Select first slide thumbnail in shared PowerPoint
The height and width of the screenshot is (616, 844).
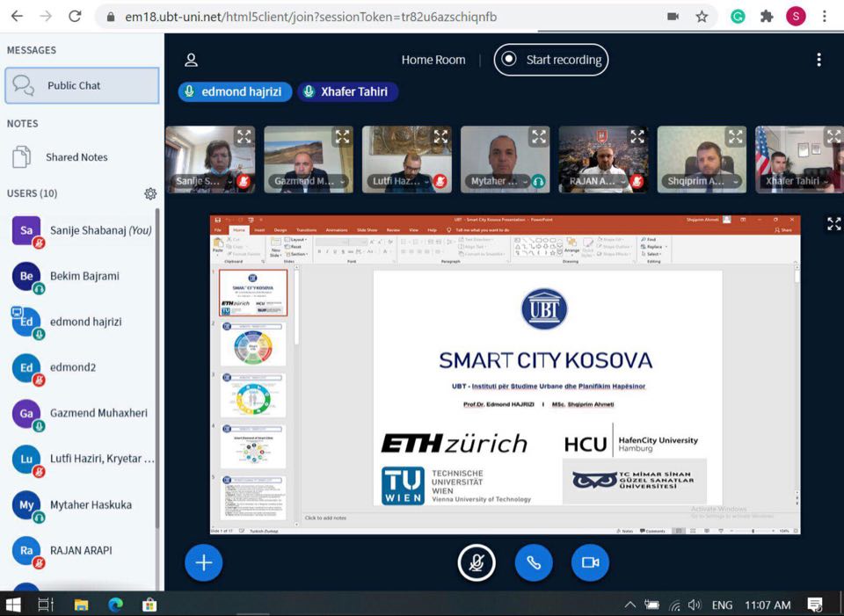point(253,293)
